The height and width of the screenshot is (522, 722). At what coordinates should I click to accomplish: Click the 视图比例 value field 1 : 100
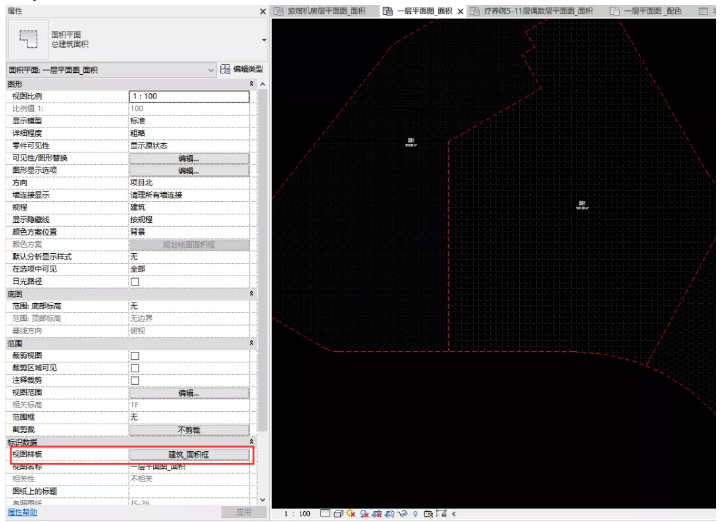coord(188,96)
